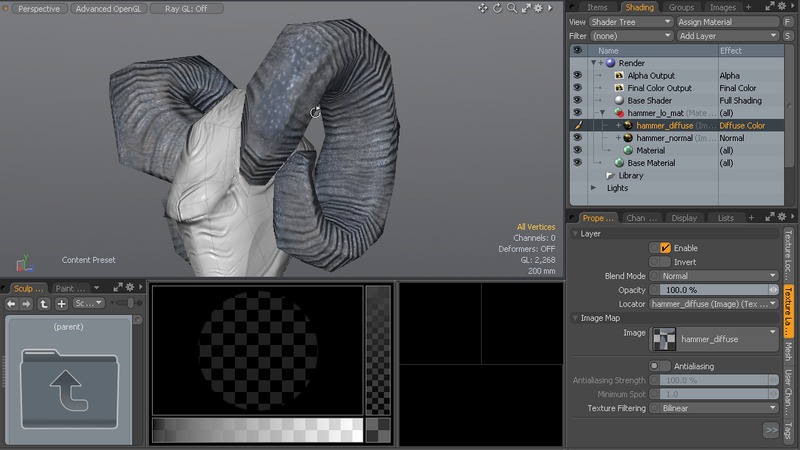Image resolution: width=800 pixels, height=450 pixels.
Task: Click the Perspective view button
Action: coord(39,8)
